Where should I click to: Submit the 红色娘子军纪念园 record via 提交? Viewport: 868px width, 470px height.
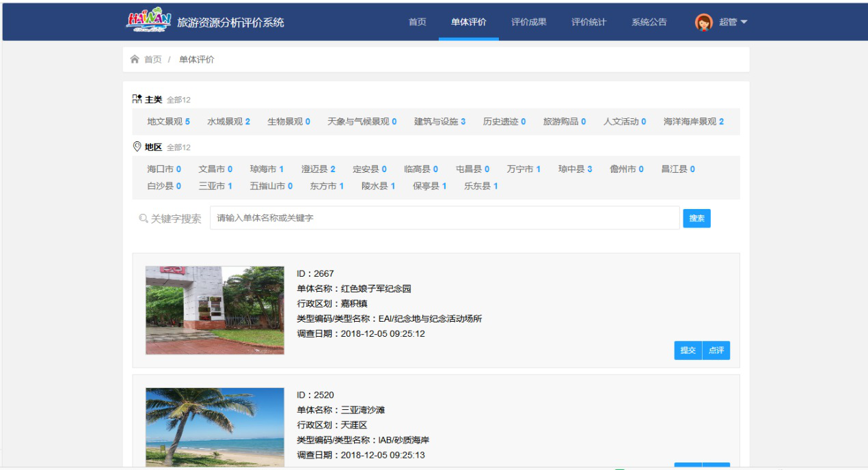[688, 350]
